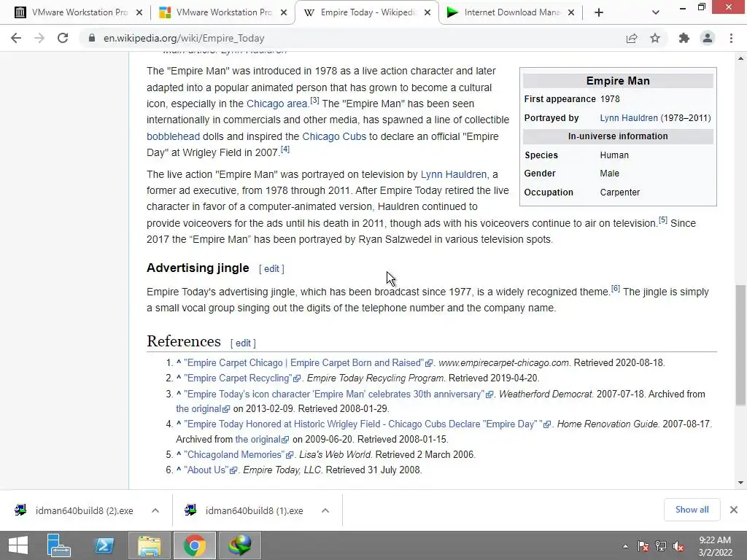Viewport: 747px width, 560px height.
Task: Share this page icon in address bar
Action: coord(632,38)
